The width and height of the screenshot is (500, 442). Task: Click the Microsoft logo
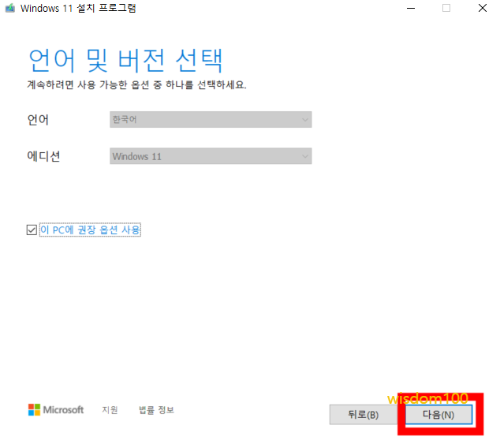(56, 410)
